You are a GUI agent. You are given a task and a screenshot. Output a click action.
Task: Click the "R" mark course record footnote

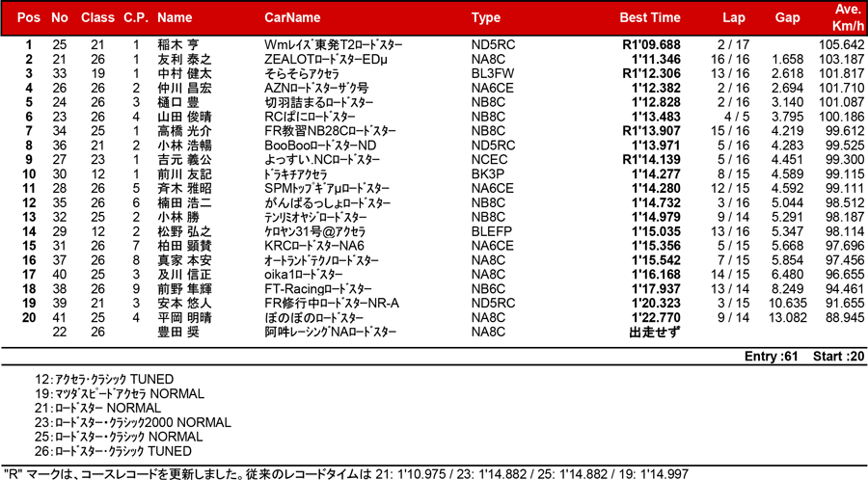click(346, 474)
